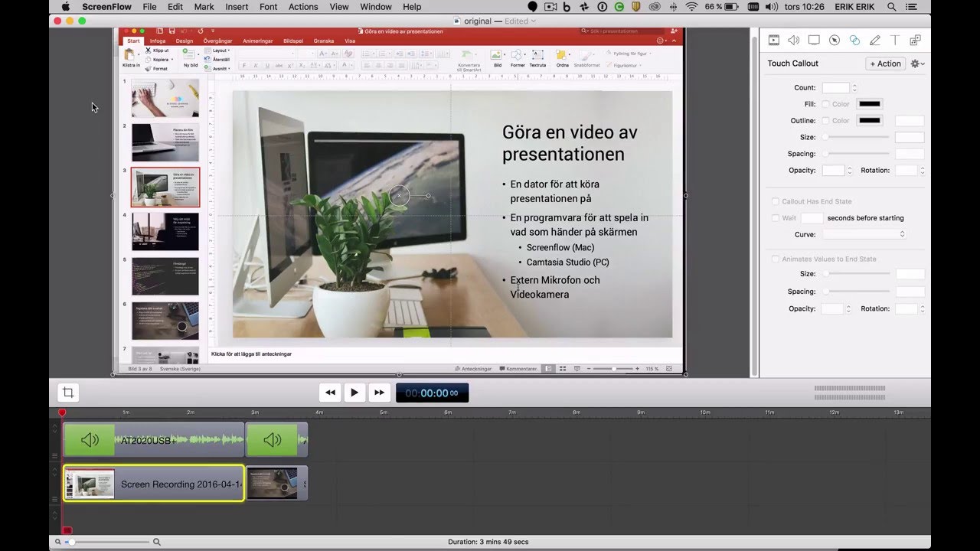This screenshot has height=551, width=980.
Task: Enable the Fill Color checkbox
Action: coord(825,104)
